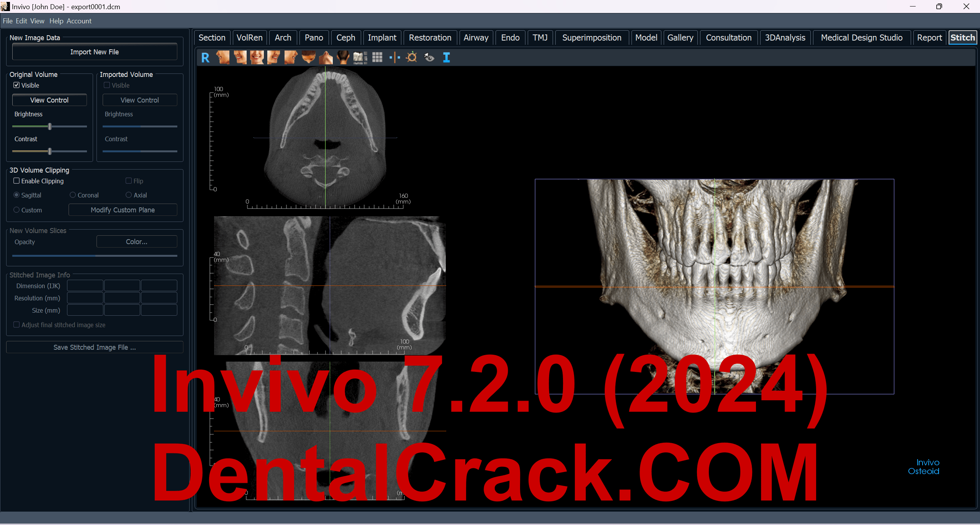Switch to the Model tab
Screen dimensions: 980x525
(646, 37)
